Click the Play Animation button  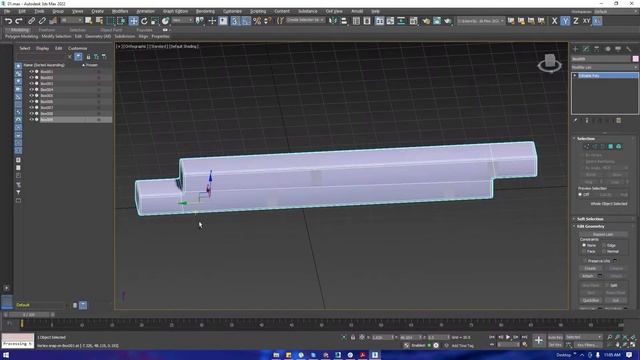click(508, 337)
